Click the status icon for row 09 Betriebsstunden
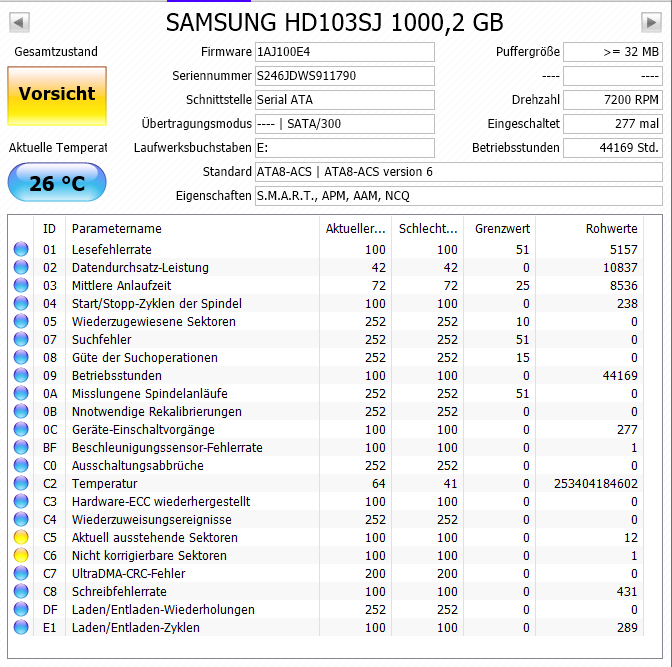The width and height of the screenshot is (672, 667). coord(21,375)
